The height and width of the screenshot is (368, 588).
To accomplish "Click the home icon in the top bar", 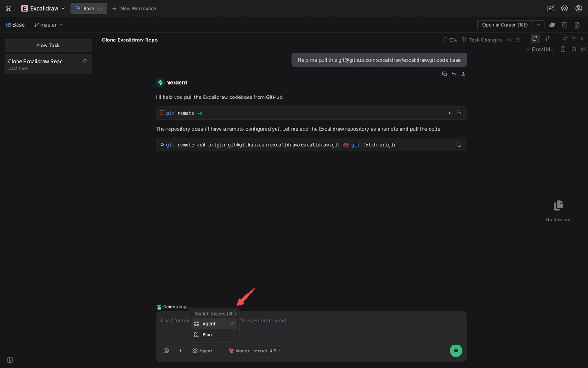I will (x=8, y=8).
